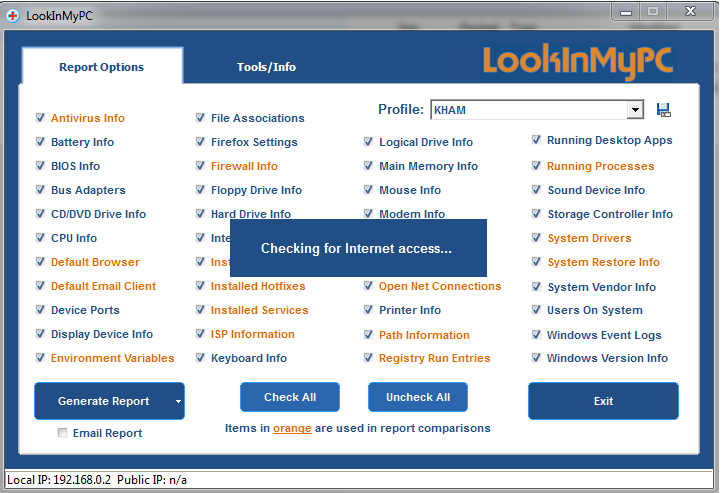Click the LookInMyPC title bar app icon
721x493 pixels.
(x=13, y=16)
